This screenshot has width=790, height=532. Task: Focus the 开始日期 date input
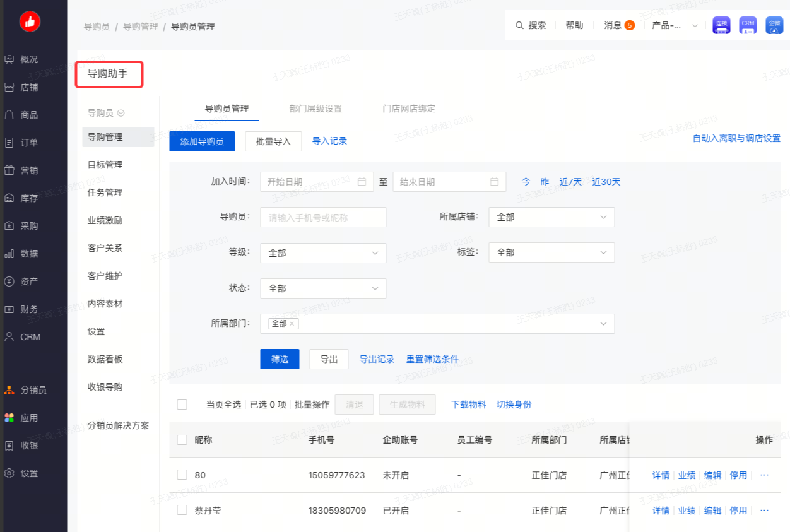[x=317, y=182]
